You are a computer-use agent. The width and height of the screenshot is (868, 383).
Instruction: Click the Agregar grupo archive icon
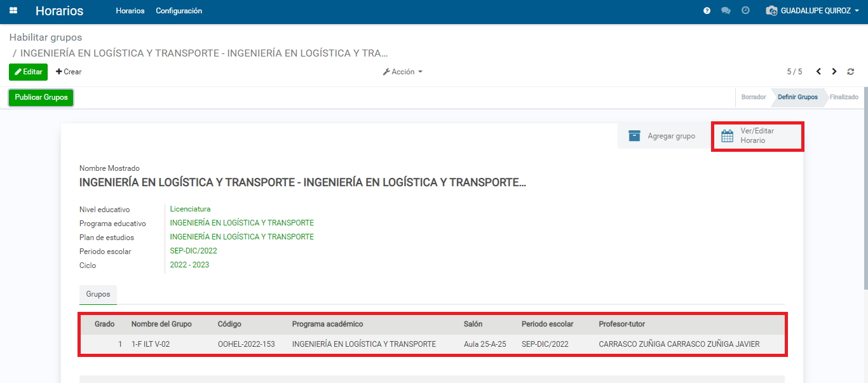[634, 136]
